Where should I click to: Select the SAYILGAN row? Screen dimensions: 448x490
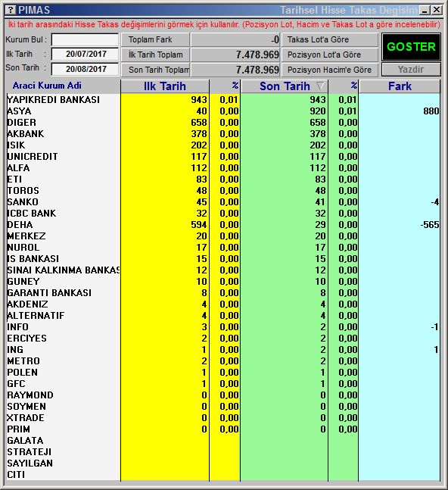tap(223, 463)
